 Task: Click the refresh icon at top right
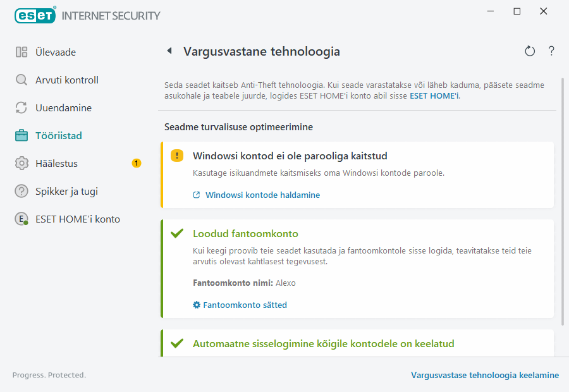(x=530, y=51)
